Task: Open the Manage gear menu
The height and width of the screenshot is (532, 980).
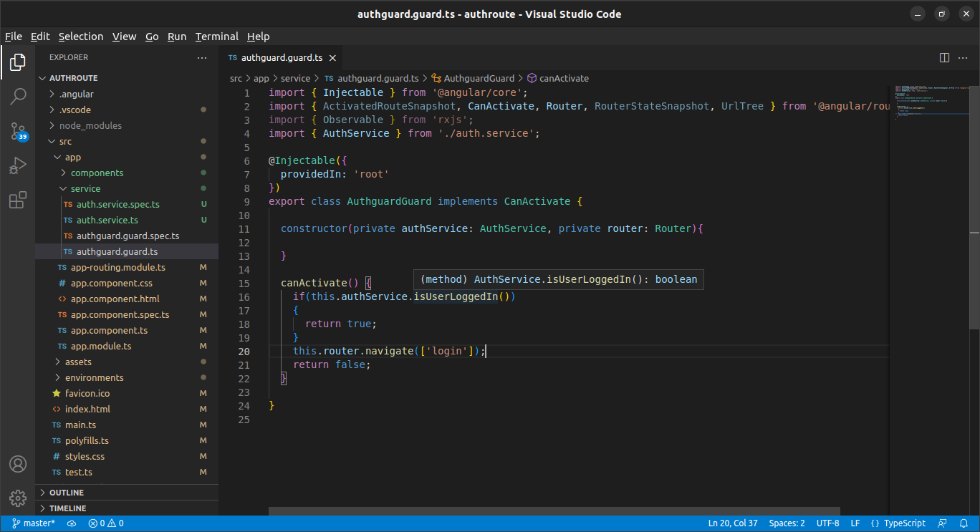Action: [18, 498]
